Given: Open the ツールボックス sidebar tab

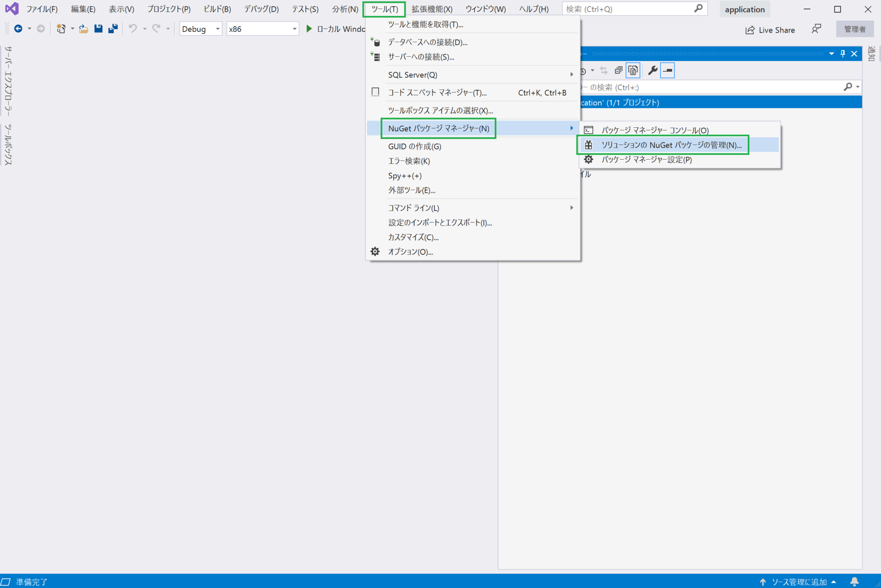Looking at the screenshot, I should coord(7,143).
